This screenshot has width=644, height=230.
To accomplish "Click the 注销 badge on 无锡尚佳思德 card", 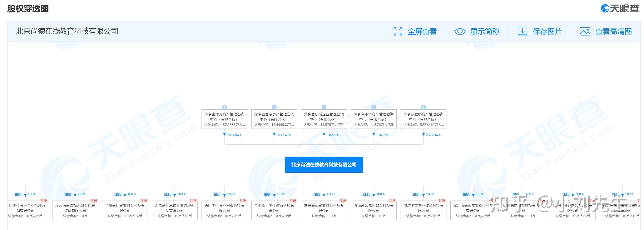I will (x=193, y=200).
